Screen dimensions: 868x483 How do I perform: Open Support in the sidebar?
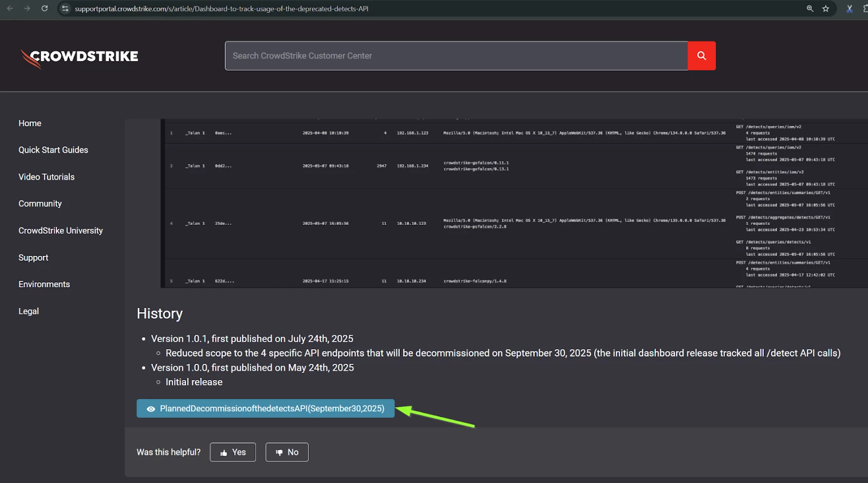coord(33,258)
